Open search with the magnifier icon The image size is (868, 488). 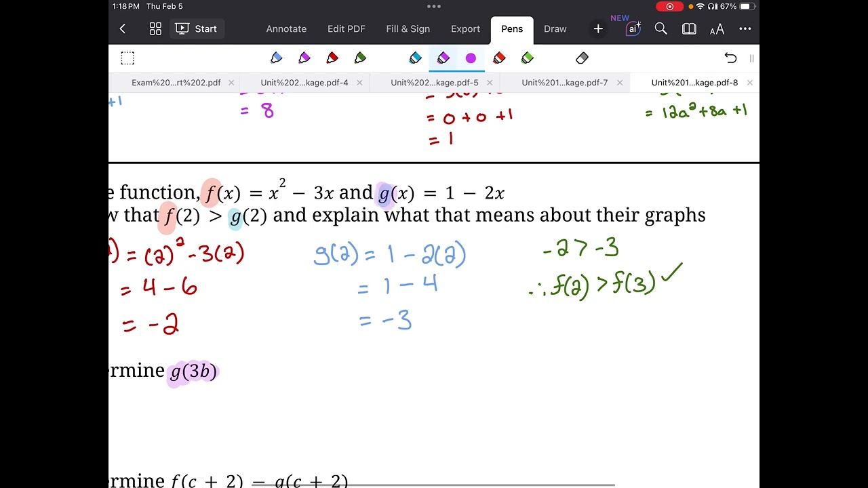point(660,28)
